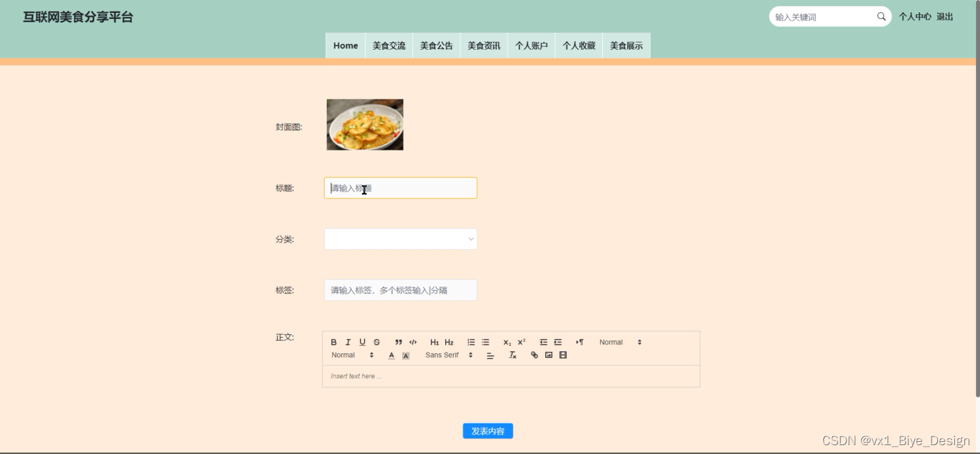The image size is (980, 454).
Task: Insert a hyperlink with the link icon
Action: [x=534, y=355]
